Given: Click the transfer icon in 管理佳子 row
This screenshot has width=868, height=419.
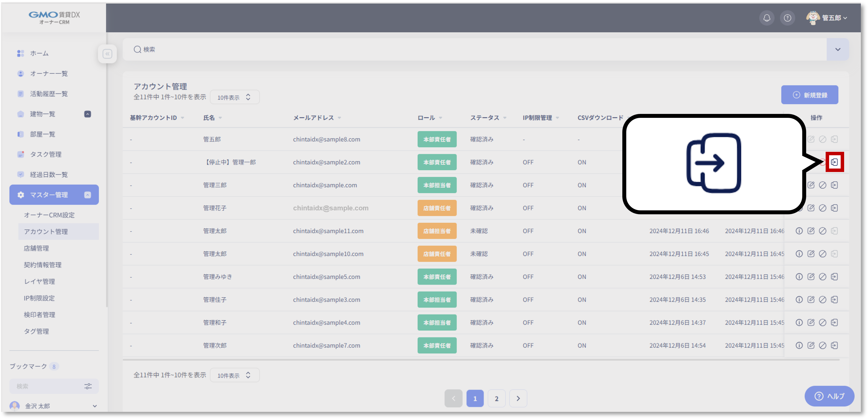Looking at the screenshot, I should (834, 300).
